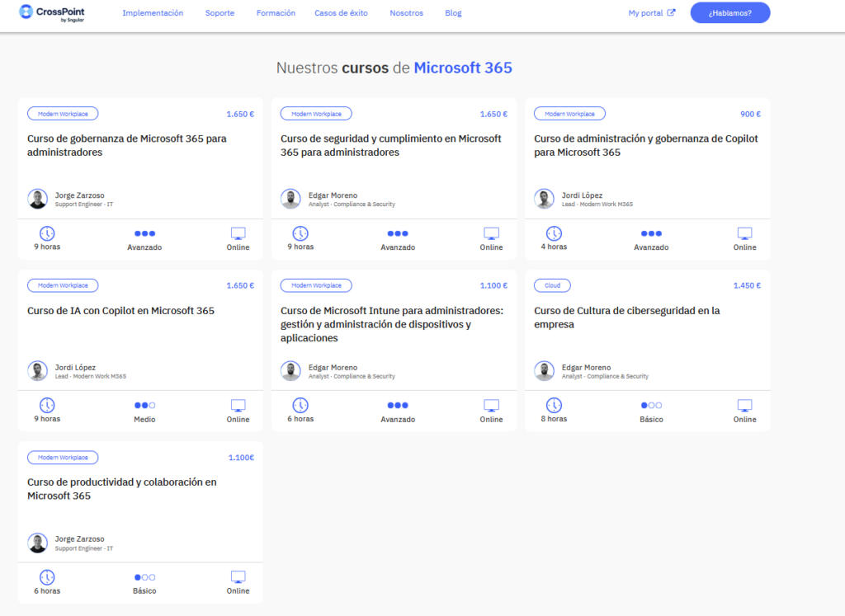This screenshot has width=845, height=616.
Task: Click Edgar Moreno avatar on seguridad card
Action: click(291, 199)
